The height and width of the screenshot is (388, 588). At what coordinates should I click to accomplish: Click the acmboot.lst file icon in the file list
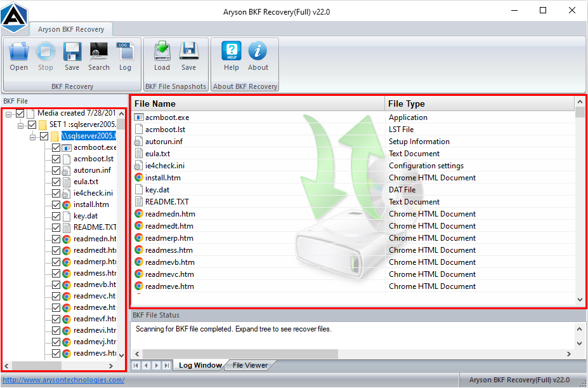[139, 129]
